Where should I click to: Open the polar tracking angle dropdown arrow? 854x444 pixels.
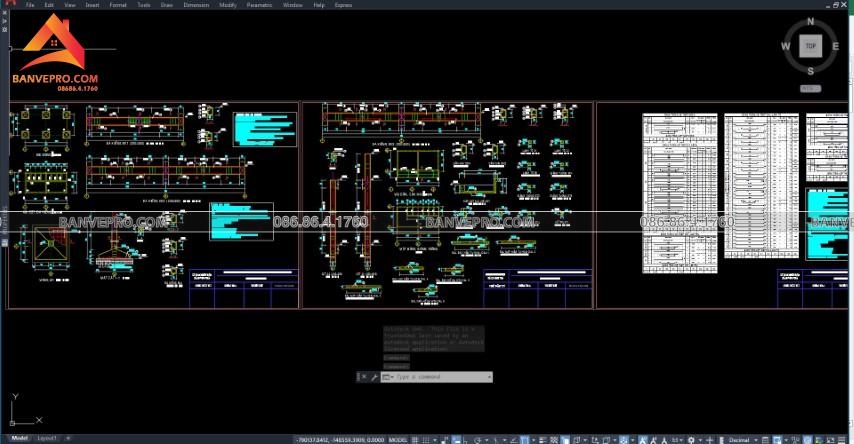[486, 439]
